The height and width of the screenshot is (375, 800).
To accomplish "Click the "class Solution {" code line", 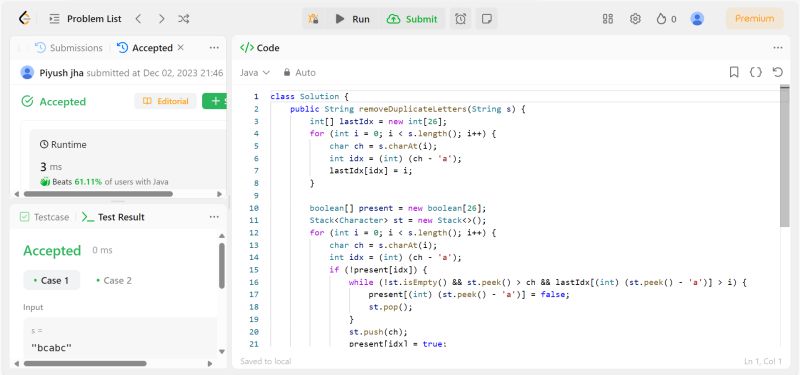I will coord(309,96).
